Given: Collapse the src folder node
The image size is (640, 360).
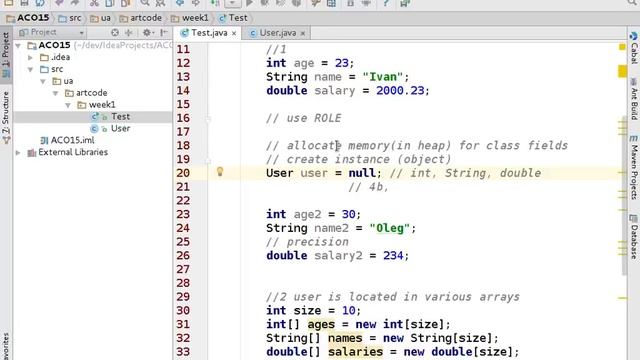Looking at the screenshot, I should coord(31,69).
